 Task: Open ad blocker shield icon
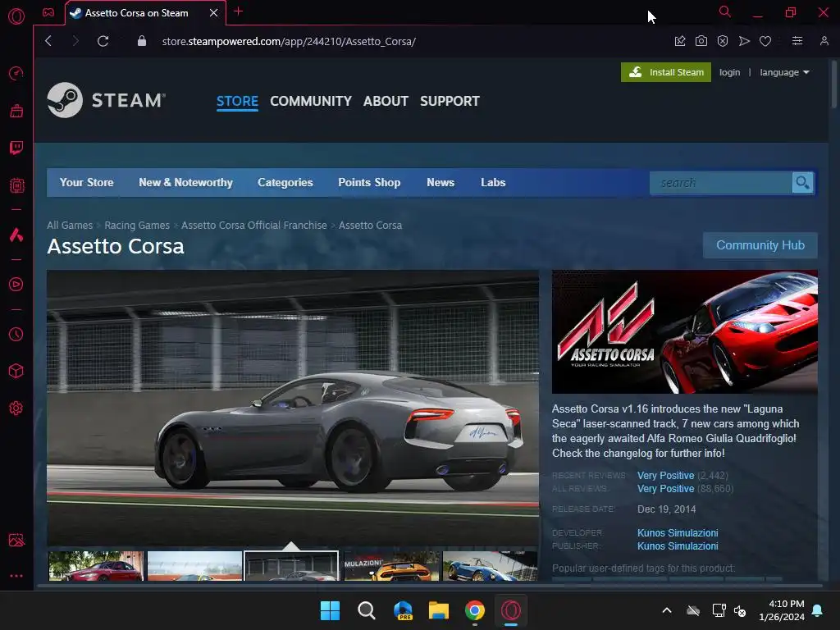click(723, 41)
